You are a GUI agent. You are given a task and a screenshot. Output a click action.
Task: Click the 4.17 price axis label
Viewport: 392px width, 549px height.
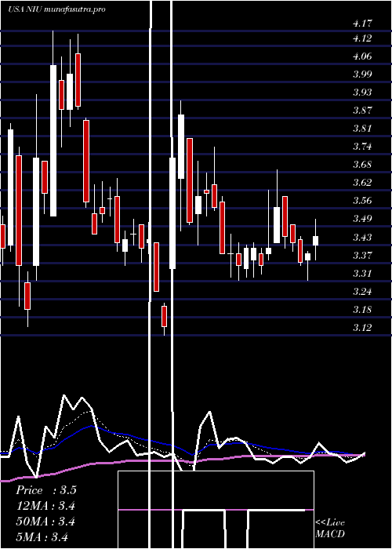[362, 24]
